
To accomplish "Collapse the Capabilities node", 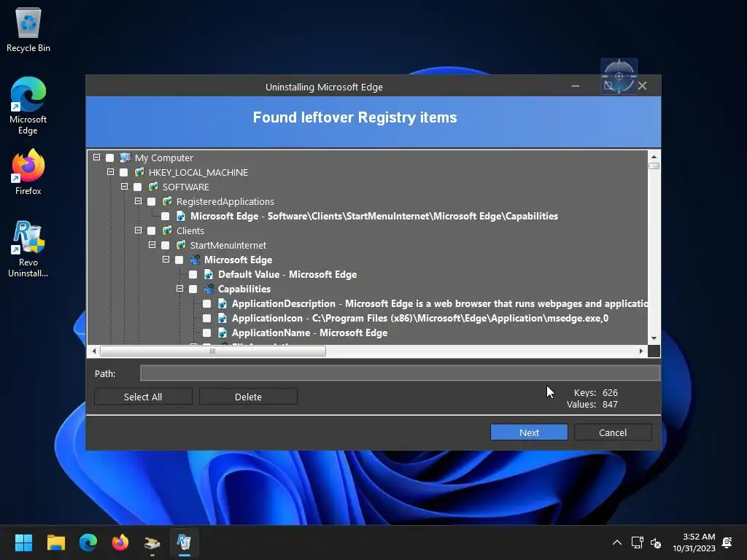I will tap(179, 289).
